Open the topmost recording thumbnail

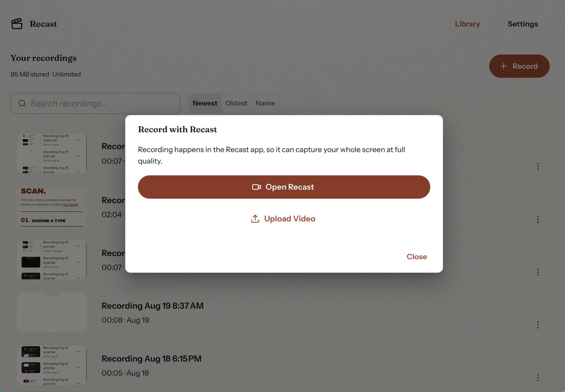pyautogui.click(x=52, y=154)
